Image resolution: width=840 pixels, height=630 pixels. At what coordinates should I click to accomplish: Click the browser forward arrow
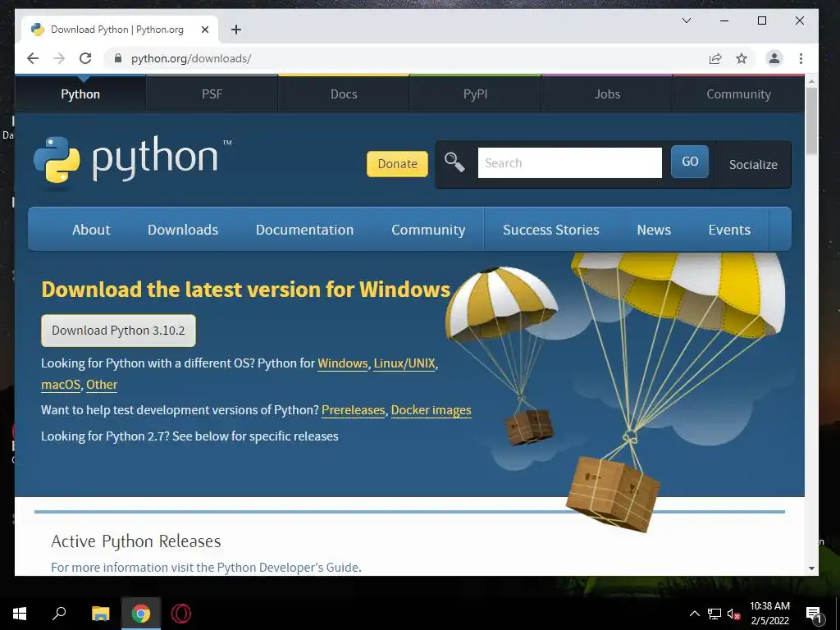59,58
